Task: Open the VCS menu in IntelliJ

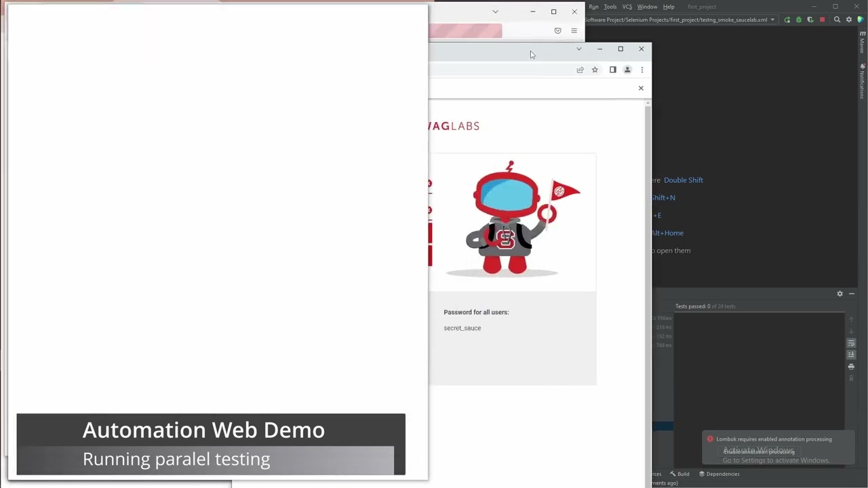Action: click(627, 7)
